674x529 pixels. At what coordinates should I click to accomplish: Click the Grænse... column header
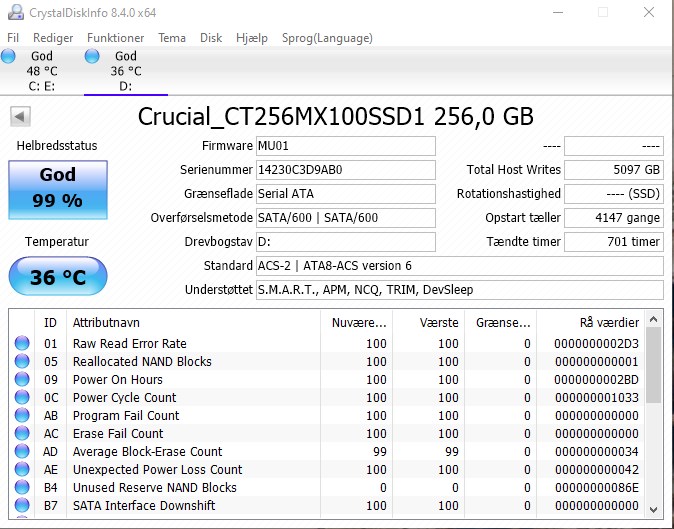[x=500, y=323]
